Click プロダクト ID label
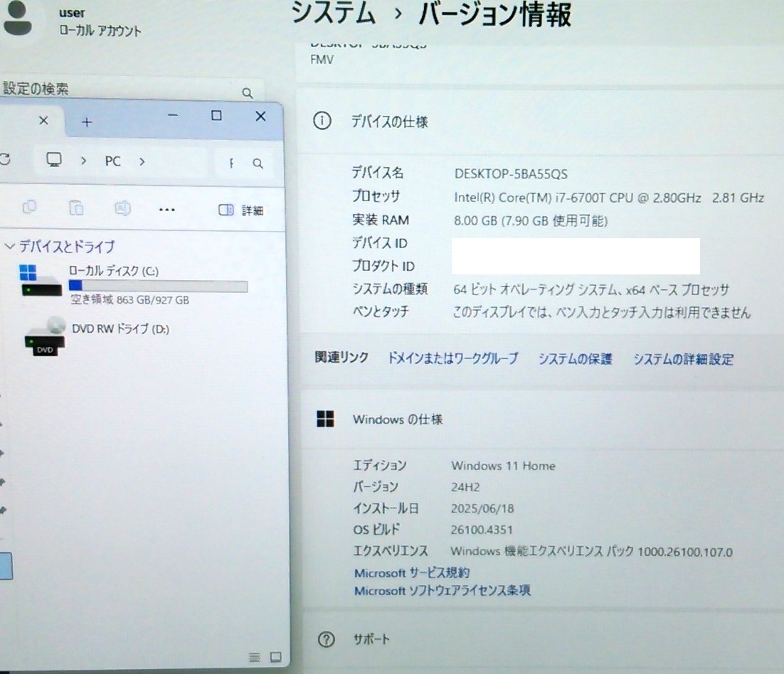 point(383,266)
